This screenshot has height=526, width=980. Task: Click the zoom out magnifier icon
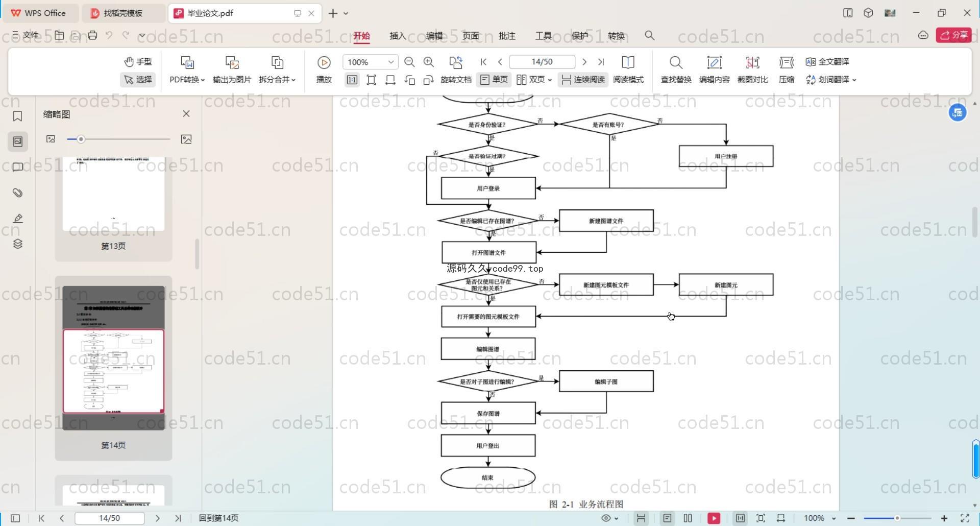click(x=409, y=62)
